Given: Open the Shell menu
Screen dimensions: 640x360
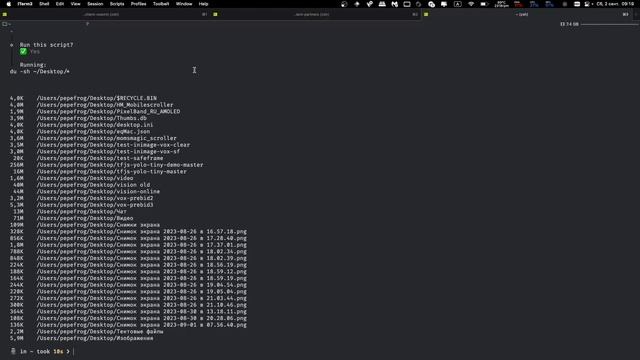Looking at the screenshot, I should 44,4.
